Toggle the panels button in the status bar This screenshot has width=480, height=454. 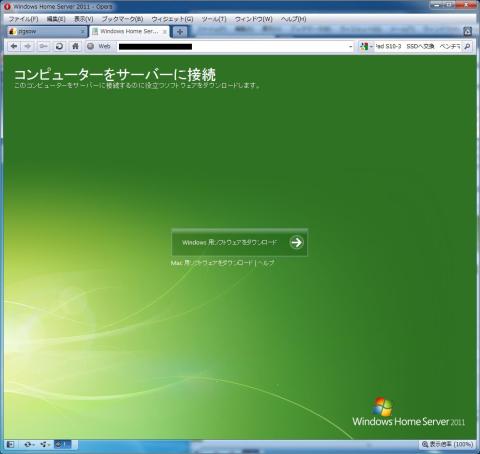(10, 444)
